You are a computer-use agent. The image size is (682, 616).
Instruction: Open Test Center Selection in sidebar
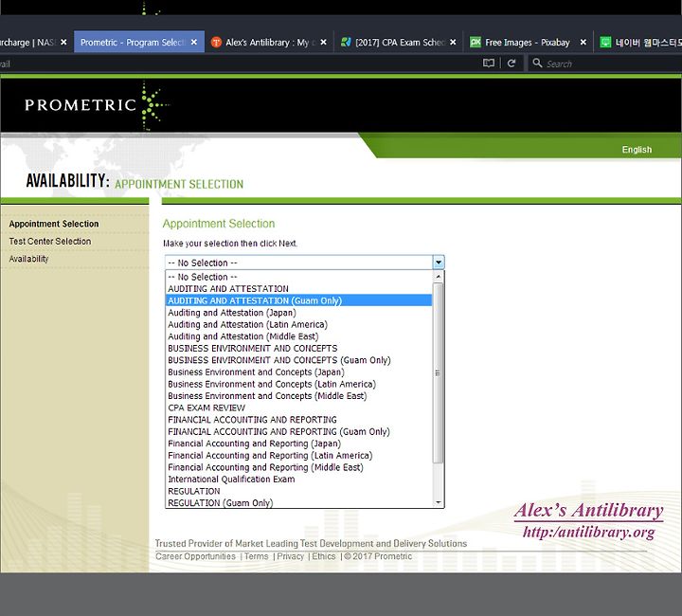(x=50, y=241)
